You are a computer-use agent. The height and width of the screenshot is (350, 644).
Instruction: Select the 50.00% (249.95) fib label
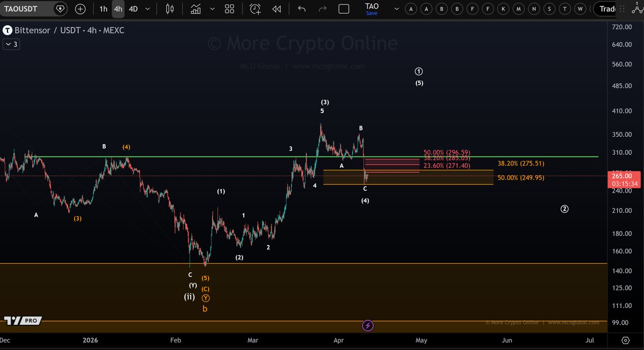coord(521,177)
